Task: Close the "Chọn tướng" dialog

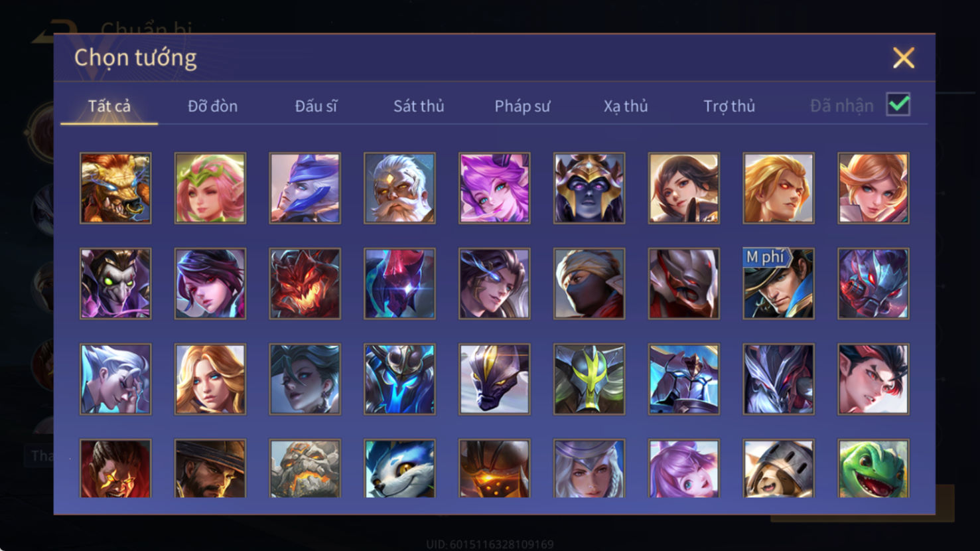Action: point(903,58)
